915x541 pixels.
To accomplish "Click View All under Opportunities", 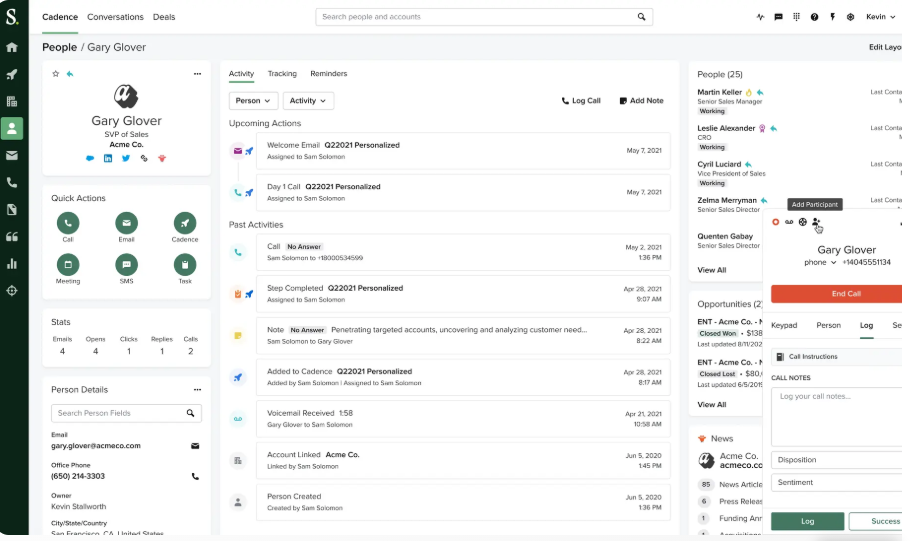I will 711,404.
